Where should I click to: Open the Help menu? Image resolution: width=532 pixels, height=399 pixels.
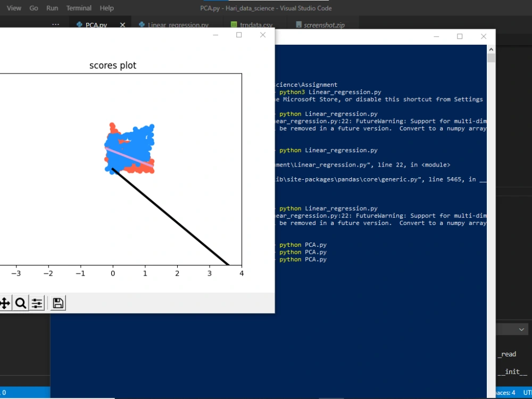point(106,8)
